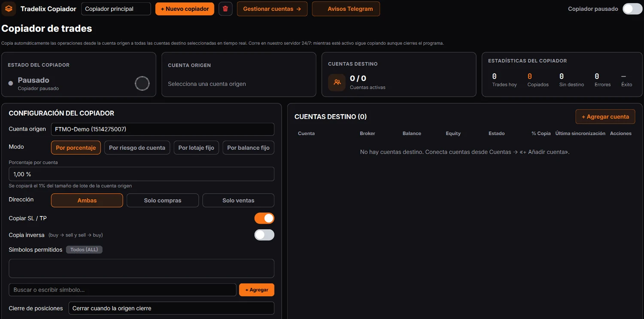Click the Buscar o escribir símbolo field
The width and height of the screenshot is (644, 319).
(123, 290)
